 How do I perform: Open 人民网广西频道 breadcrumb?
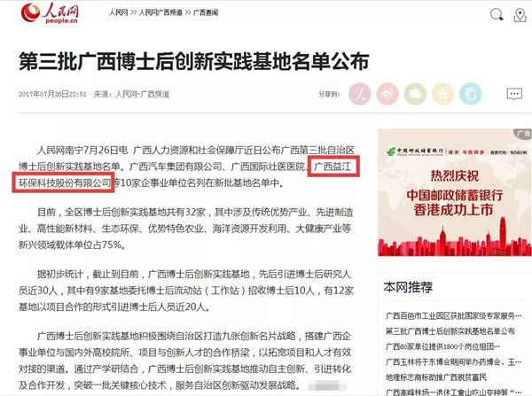pyautogui.click(x=160, y=12)
